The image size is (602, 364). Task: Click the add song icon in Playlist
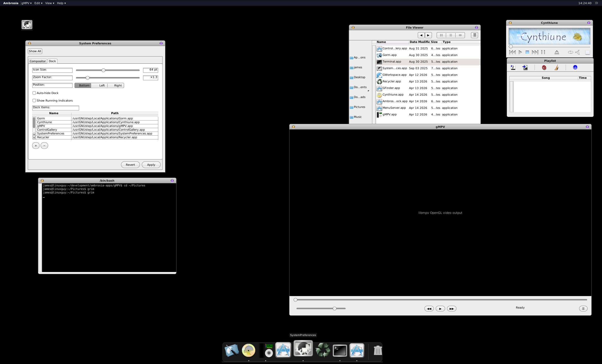[513, 67]
